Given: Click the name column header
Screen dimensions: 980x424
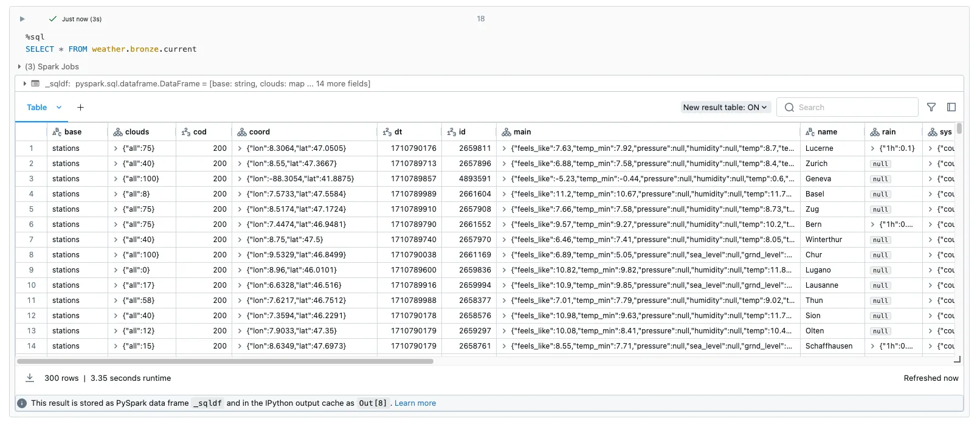Looking at the screenshot, I should coord(827,132).
